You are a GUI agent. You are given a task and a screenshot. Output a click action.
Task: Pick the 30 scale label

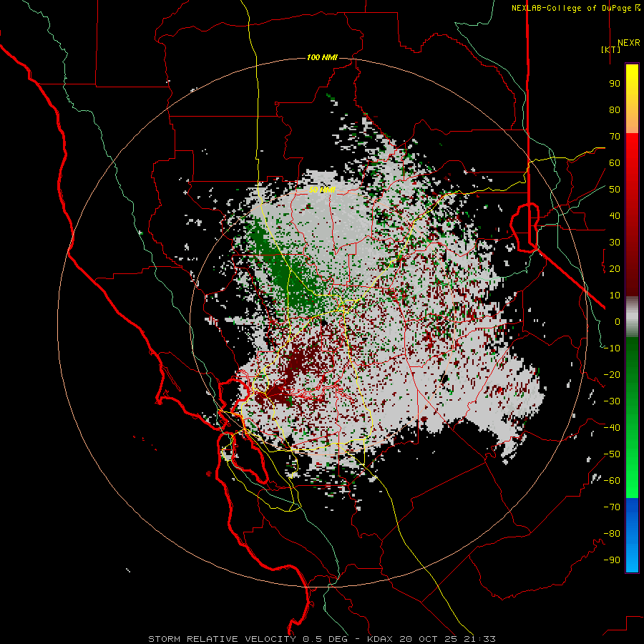(x=615, y=243)
